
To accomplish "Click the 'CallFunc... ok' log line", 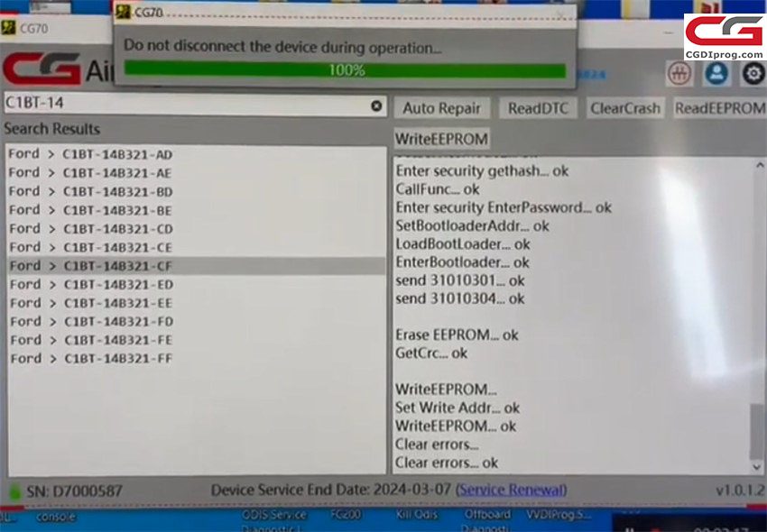I will (x=438, y=189).
